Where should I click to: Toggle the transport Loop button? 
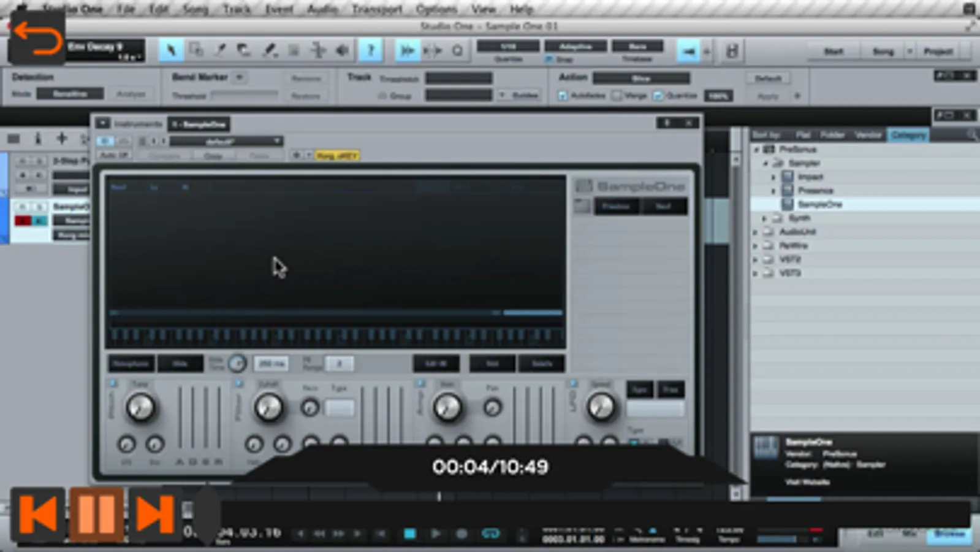click(490, 534)
